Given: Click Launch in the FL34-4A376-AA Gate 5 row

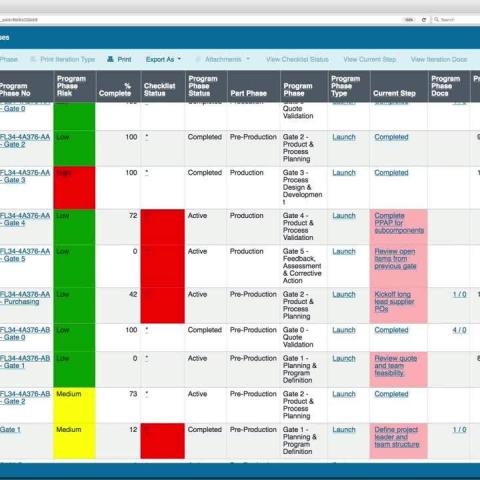Looking at the screenshot, I should click(344, 251).
